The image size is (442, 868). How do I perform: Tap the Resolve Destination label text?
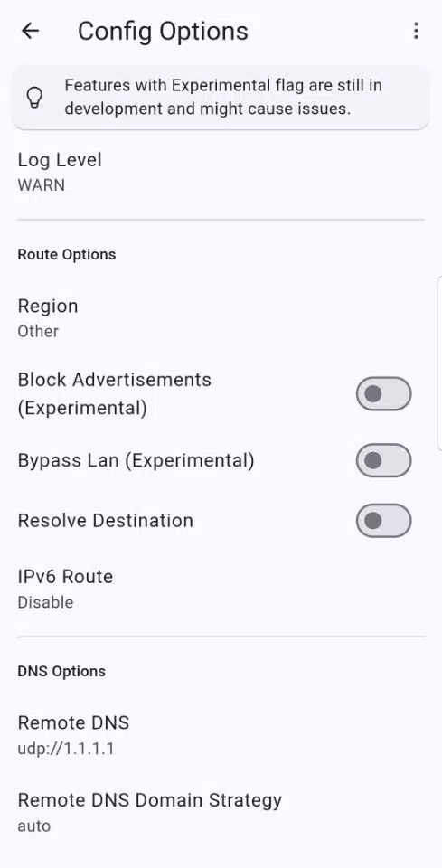[x=105, y=521]
